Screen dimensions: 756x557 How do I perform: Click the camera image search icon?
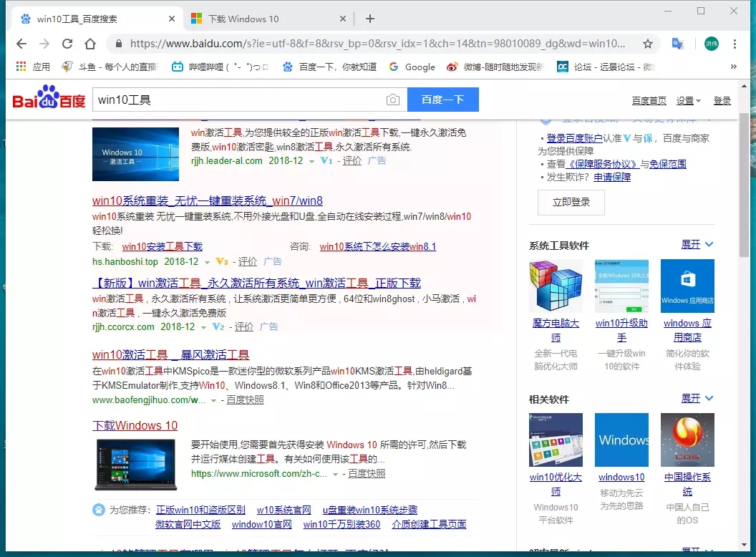coord(392,100)
